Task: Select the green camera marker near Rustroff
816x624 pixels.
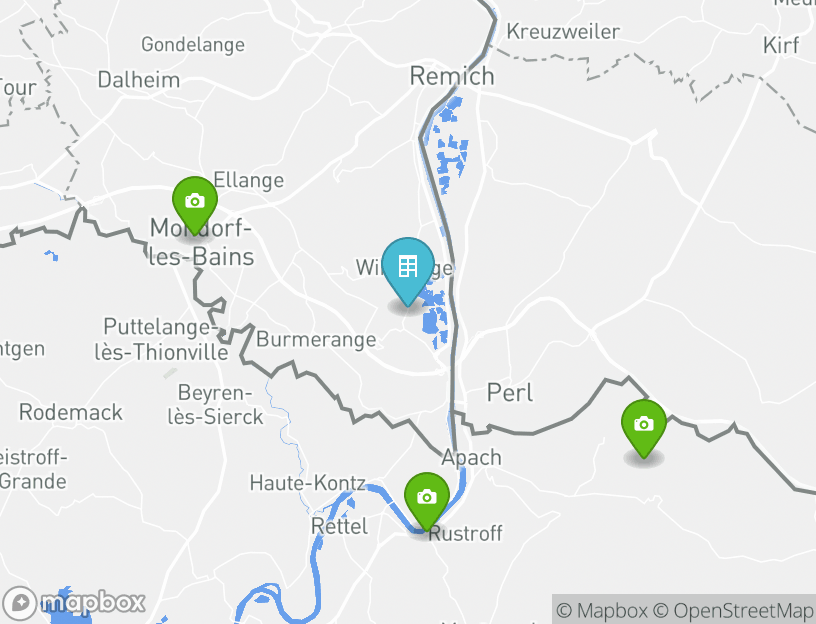Action: point(427,501)
